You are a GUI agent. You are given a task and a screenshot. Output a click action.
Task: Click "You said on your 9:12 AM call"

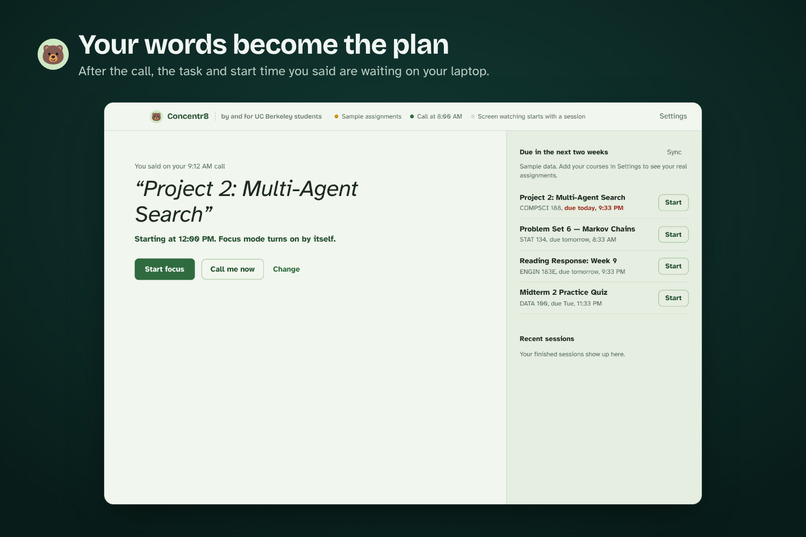click(x=180, y=166)
